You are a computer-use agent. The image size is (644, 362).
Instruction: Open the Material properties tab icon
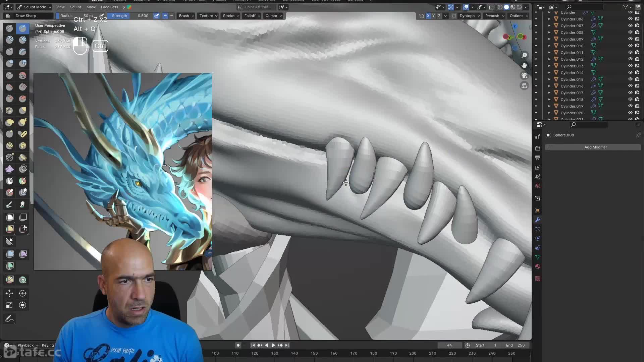point(538,266)
